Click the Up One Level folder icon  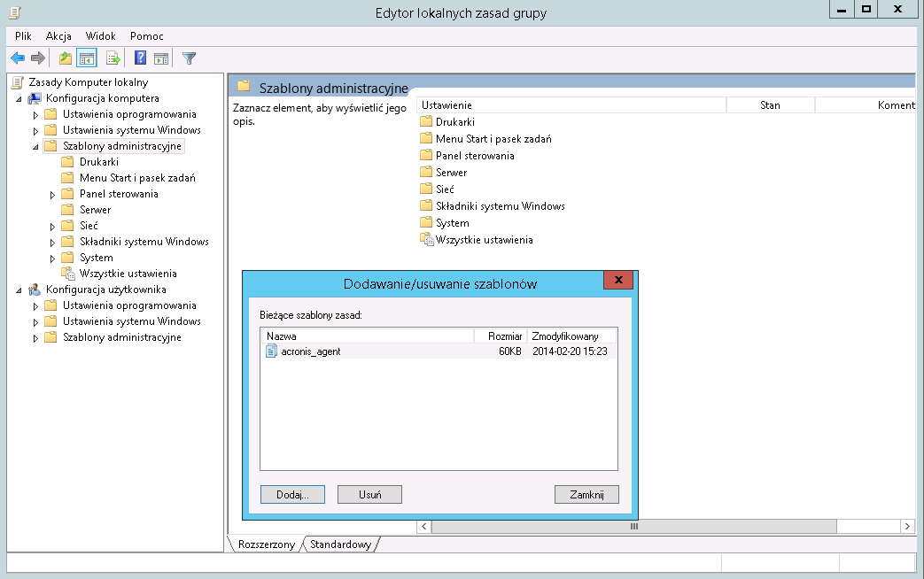(65, 58)
